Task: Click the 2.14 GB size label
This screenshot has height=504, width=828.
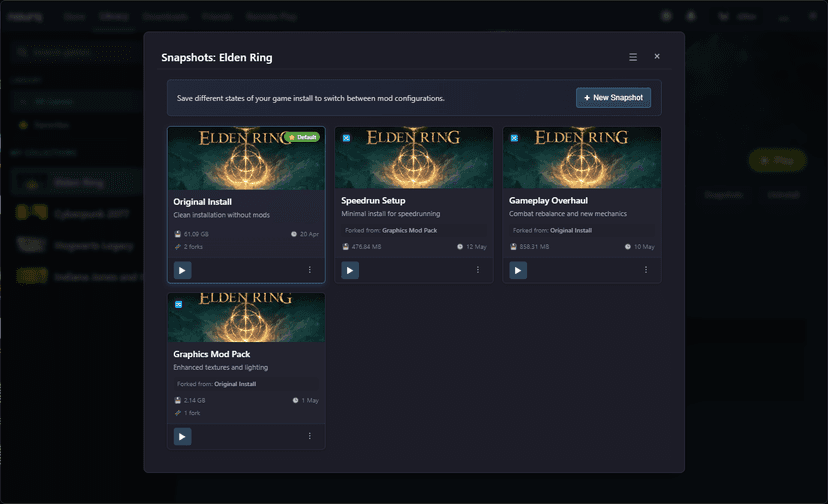Action: pyautogui.click(x=194, y=400)
